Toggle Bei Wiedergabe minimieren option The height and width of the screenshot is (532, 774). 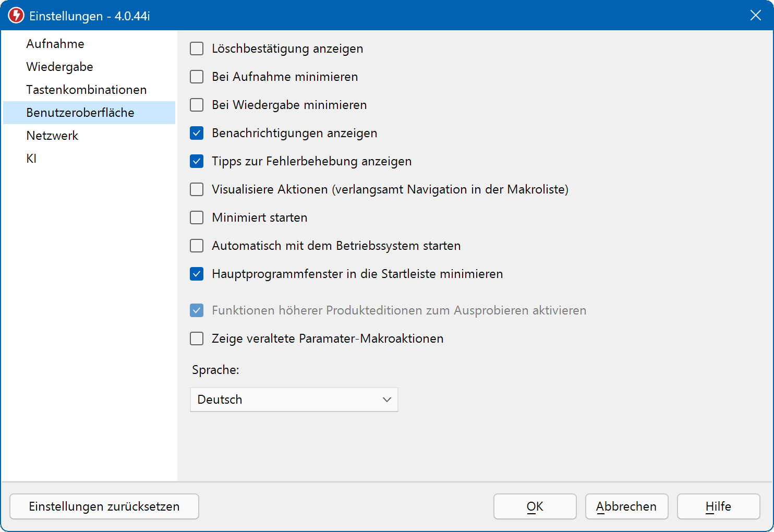[x=197, y=105]
